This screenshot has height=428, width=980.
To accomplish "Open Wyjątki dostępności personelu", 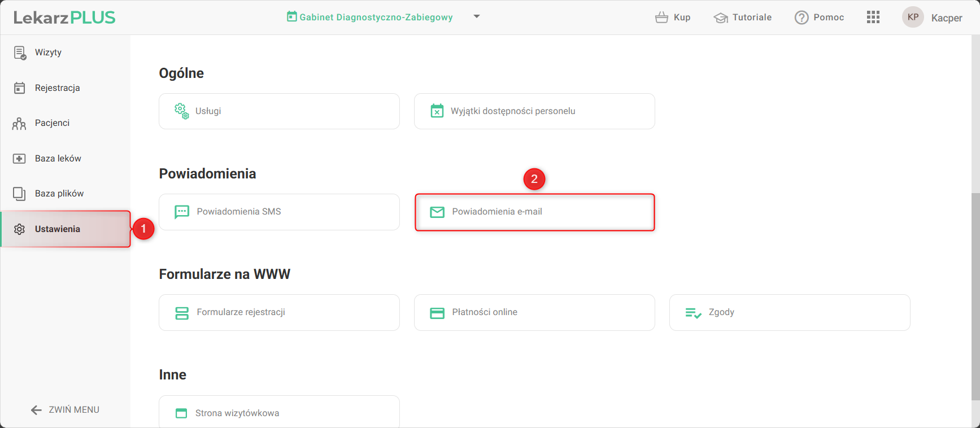I will (x=534, y=111).
